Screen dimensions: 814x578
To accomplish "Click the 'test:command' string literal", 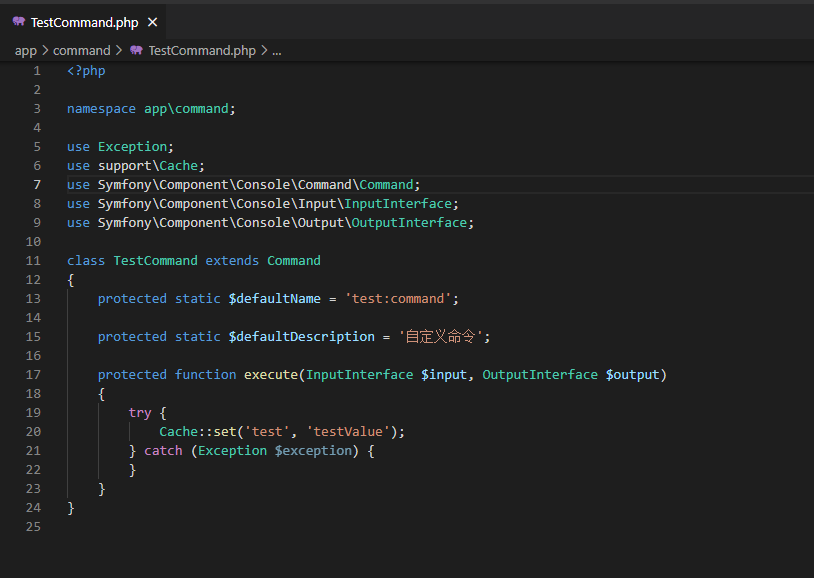I will [398, 299].
